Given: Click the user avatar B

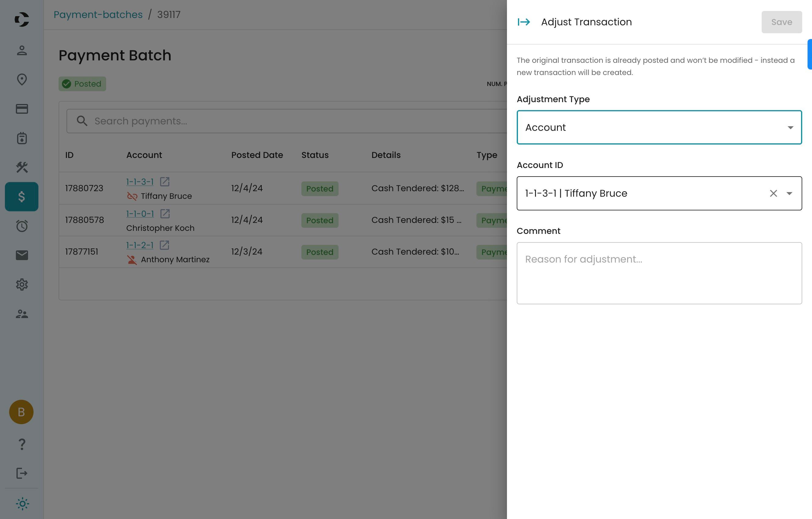Looking at the screenshot, I should coord(21,412).
